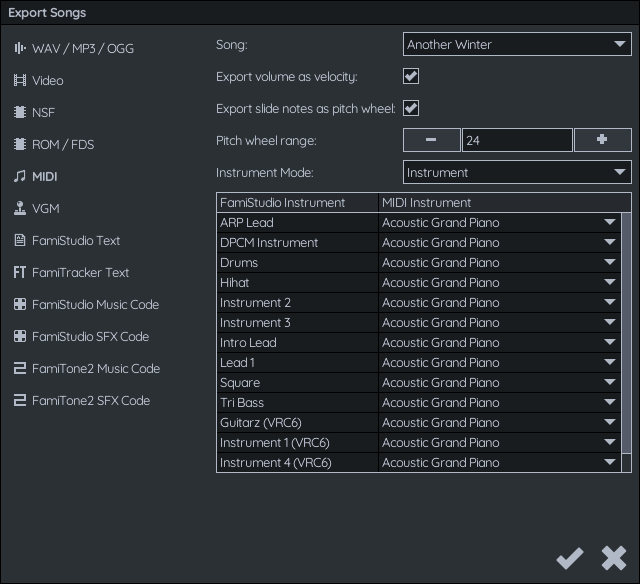Select the Instrument 4 (VRC6) name cell
This screenshot has width=640, height=584.
click(297, 462)
